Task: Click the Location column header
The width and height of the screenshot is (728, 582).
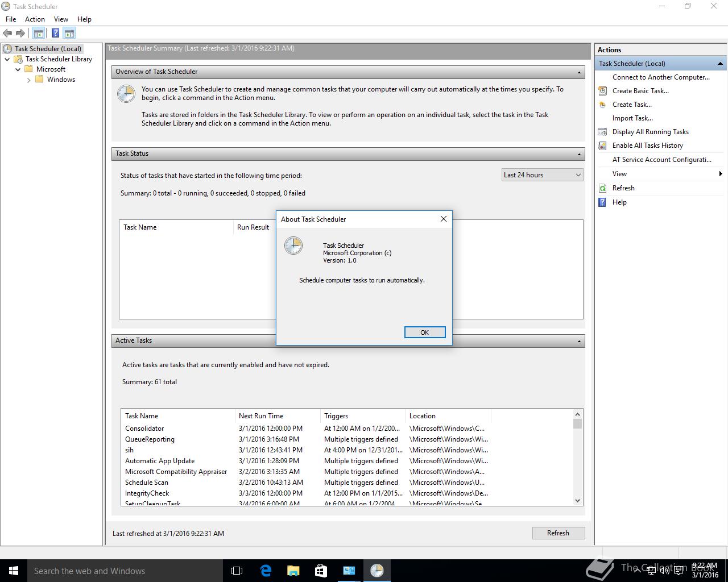Action: point(448,416)
